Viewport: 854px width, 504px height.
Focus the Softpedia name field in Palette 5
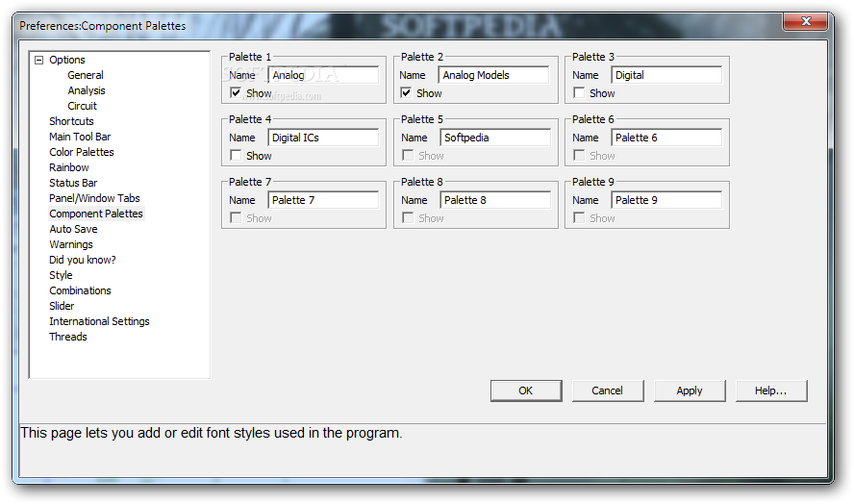pyautogui.click(x=495, y=138)
